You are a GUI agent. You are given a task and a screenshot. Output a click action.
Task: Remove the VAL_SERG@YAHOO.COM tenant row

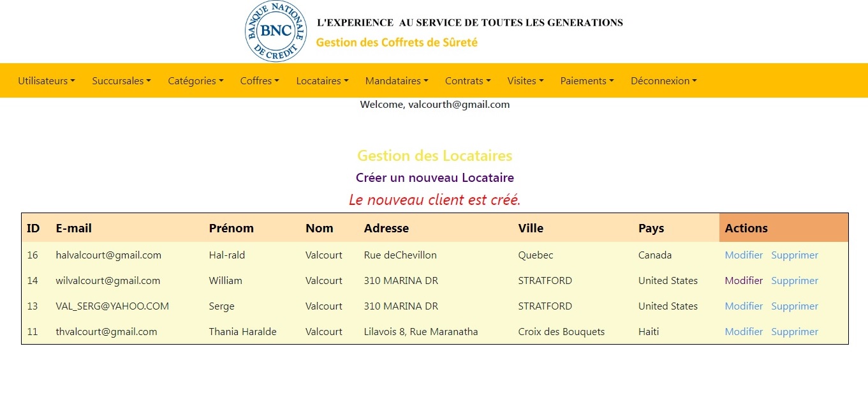click(794, 306)
